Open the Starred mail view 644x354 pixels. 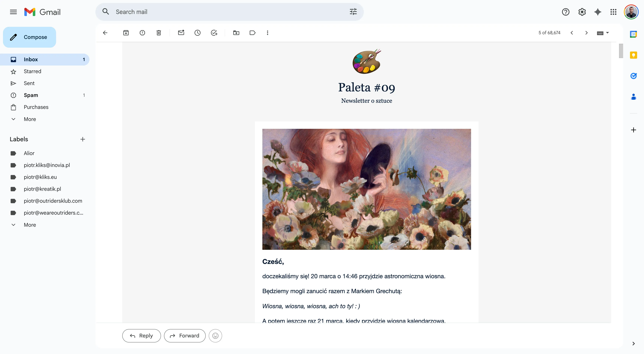[x=32, y=71]
